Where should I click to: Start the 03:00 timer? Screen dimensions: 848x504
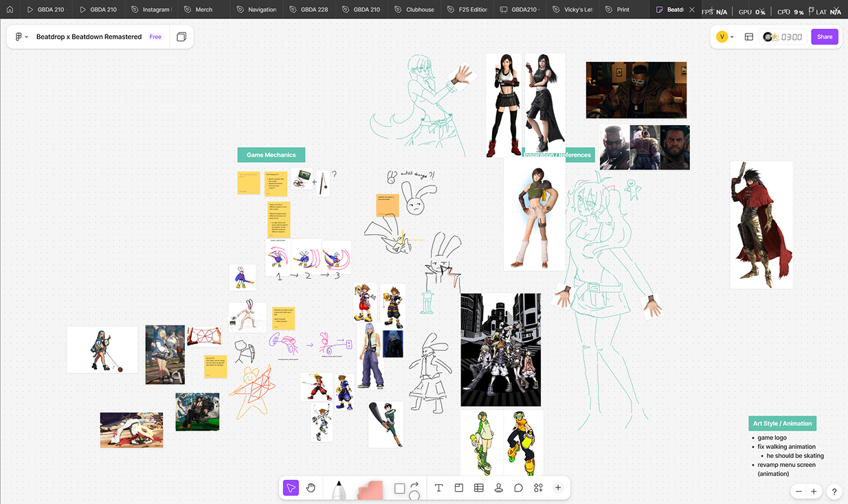(783, 37)
